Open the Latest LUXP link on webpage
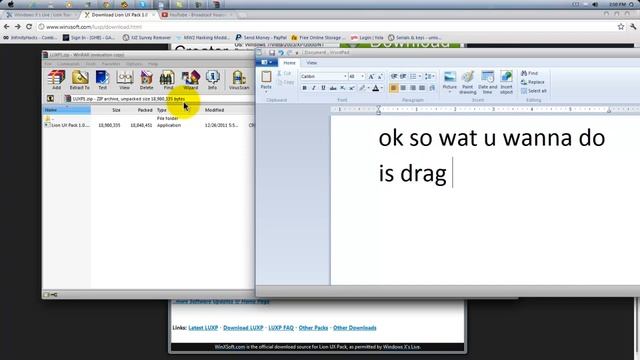640x360 pixels. click(203, 328)
